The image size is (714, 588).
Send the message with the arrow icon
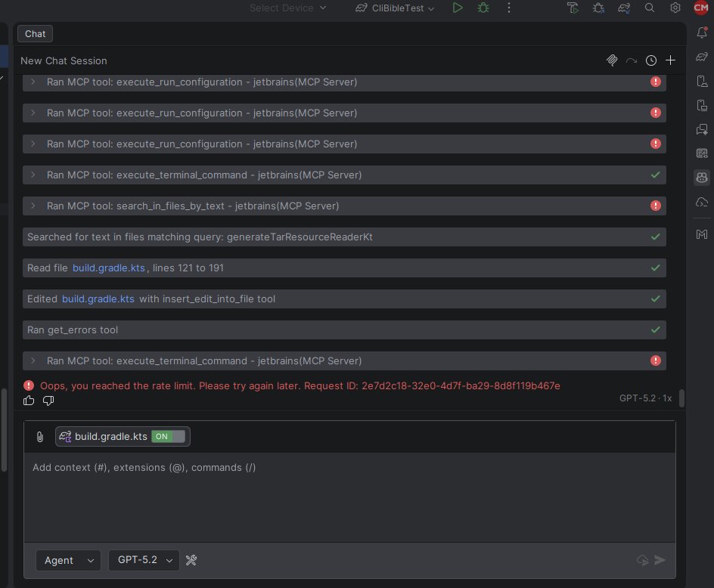coord(660,560)
